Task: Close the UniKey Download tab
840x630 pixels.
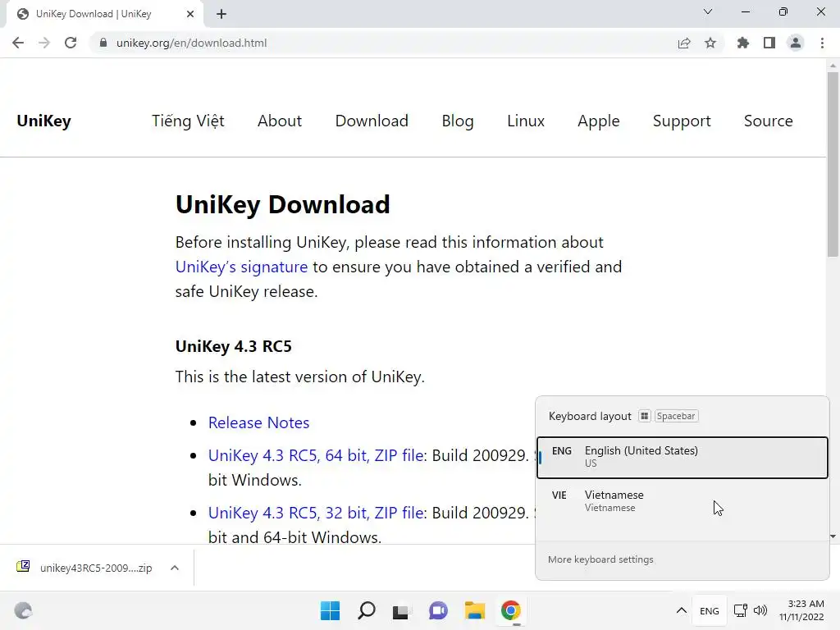Action: (x=190, y=14)
